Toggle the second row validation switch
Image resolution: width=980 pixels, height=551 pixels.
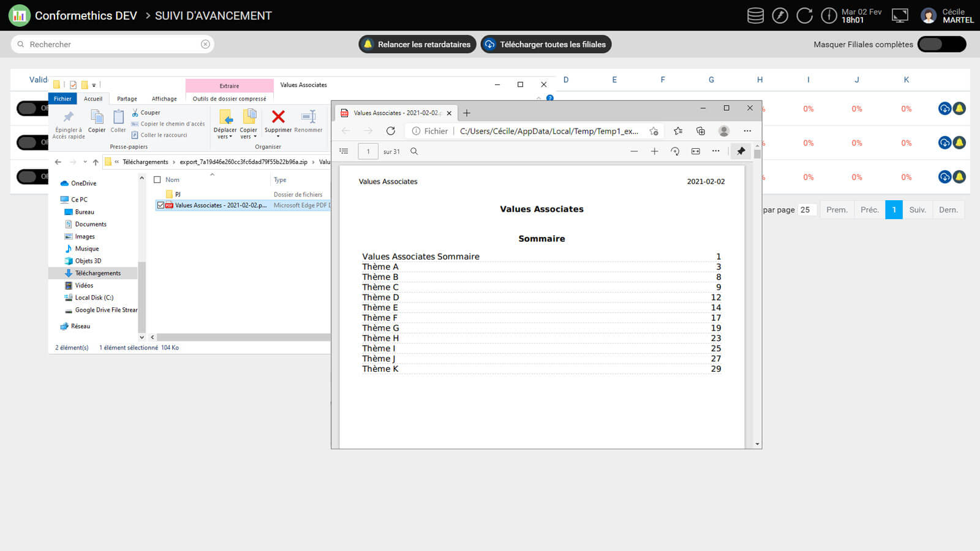pos(32,143)
